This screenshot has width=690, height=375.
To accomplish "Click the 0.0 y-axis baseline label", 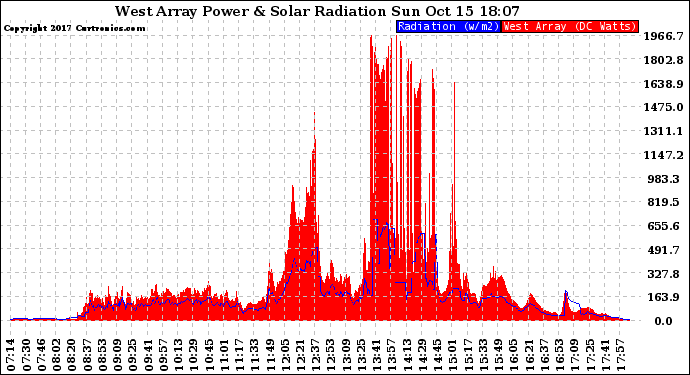I will pos(663,321).
